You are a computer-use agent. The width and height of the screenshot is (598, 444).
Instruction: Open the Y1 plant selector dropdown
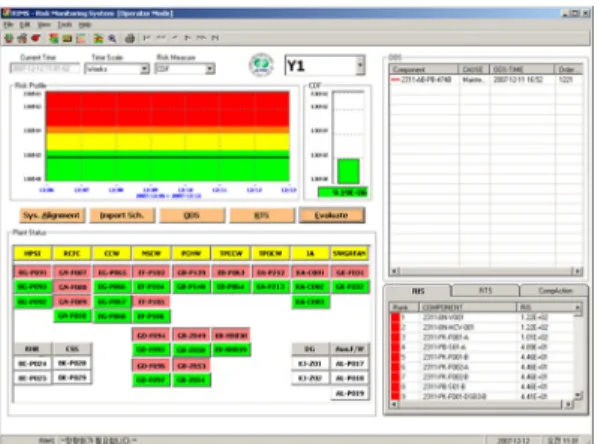tap(360, 65)
